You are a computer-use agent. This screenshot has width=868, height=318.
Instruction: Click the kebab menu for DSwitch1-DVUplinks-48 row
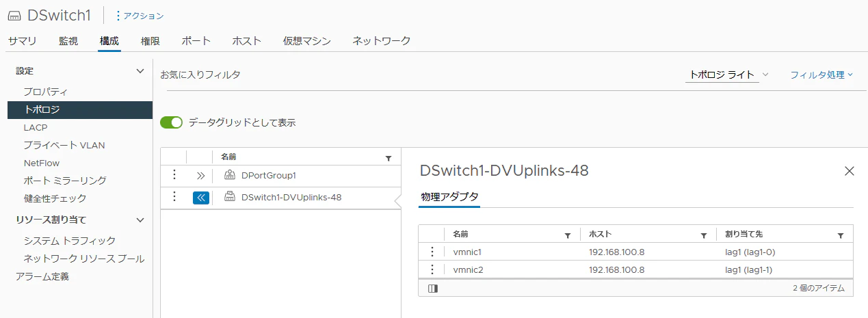click(174, 197)
